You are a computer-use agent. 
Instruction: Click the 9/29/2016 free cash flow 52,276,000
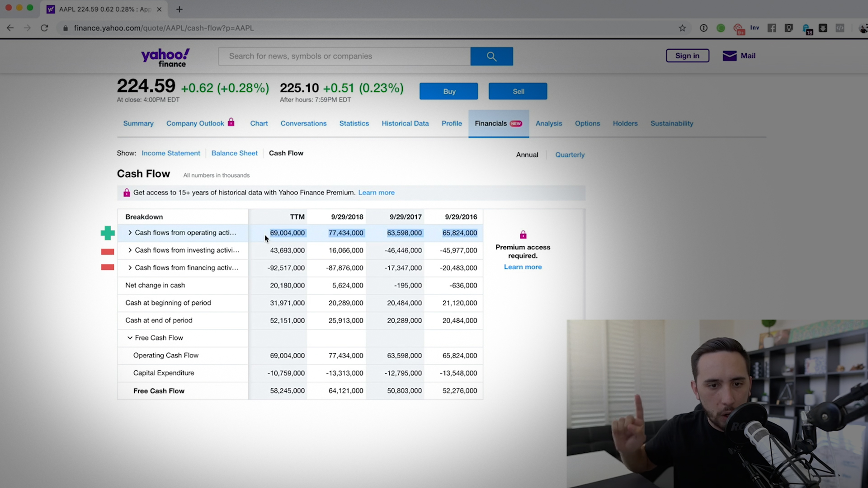click(459, 391)
